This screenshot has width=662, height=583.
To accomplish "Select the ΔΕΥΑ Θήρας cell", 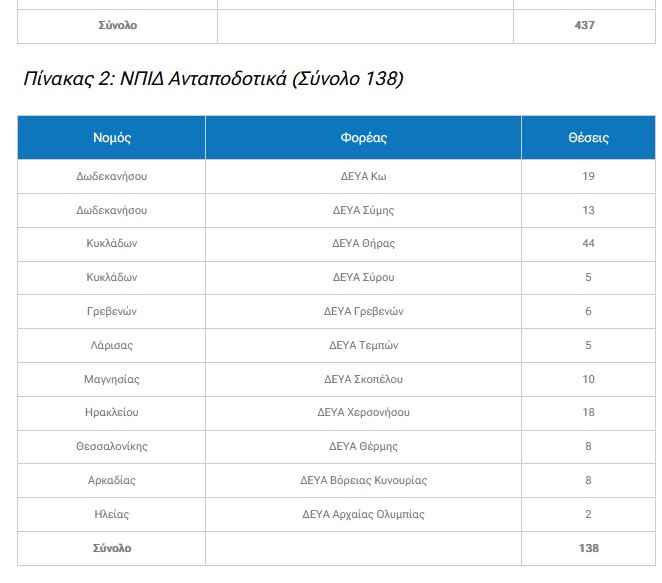I will (x=363, y=243).
